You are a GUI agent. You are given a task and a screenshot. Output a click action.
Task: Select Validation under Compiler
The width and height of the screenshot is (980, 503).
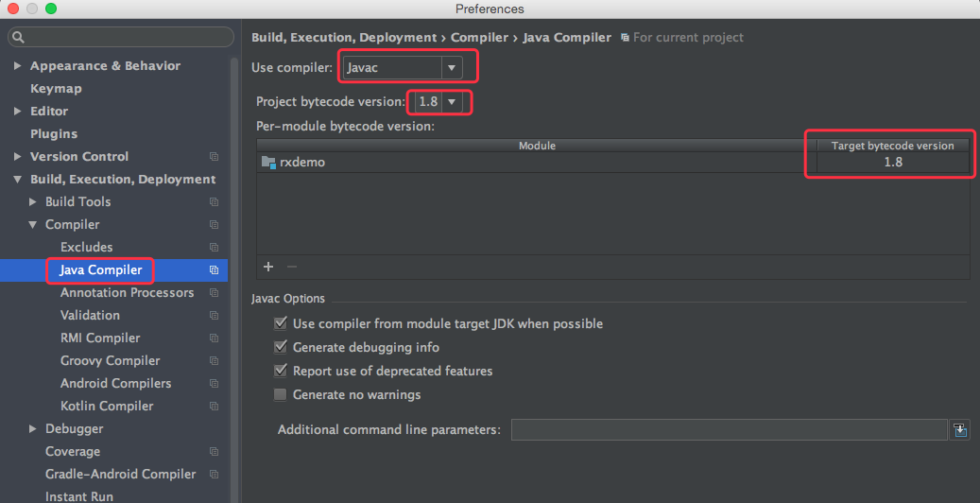tap(90, 315)
